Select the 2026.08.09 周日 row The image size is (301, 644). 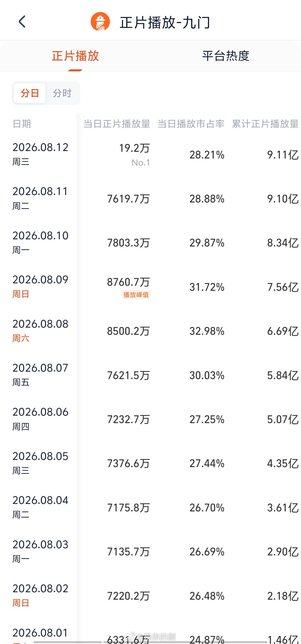point(151,287)
